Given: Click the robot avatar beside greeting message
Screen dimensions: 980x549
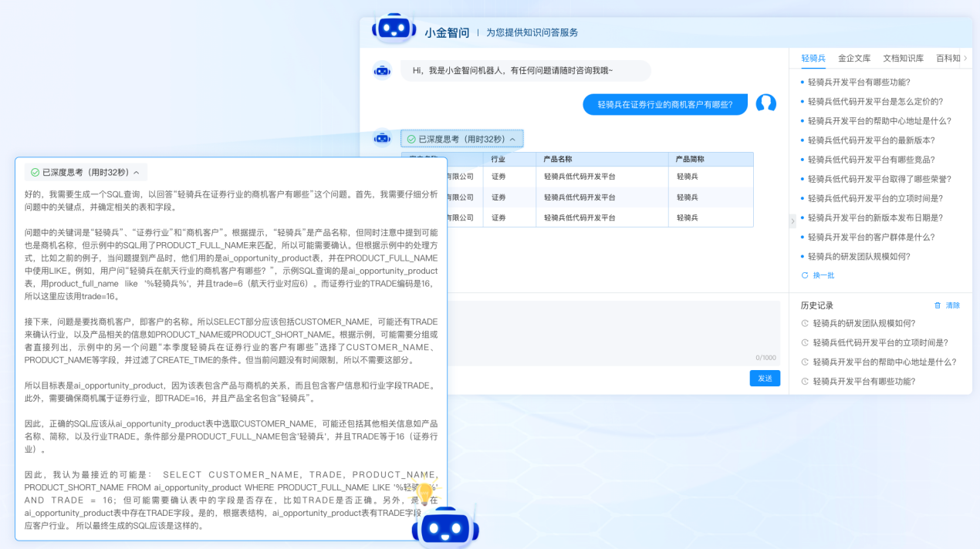Looking at the screenshot, I should [x=382, y=71].
